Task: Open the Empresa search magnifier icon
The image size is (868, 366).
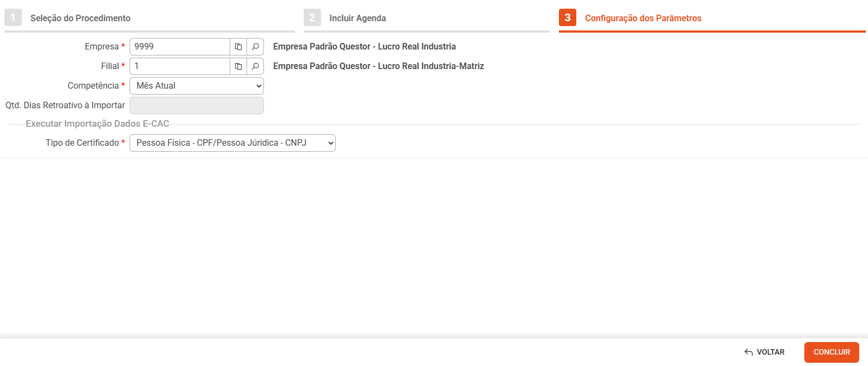Action: pyautogui.click(x=255, y=47)
